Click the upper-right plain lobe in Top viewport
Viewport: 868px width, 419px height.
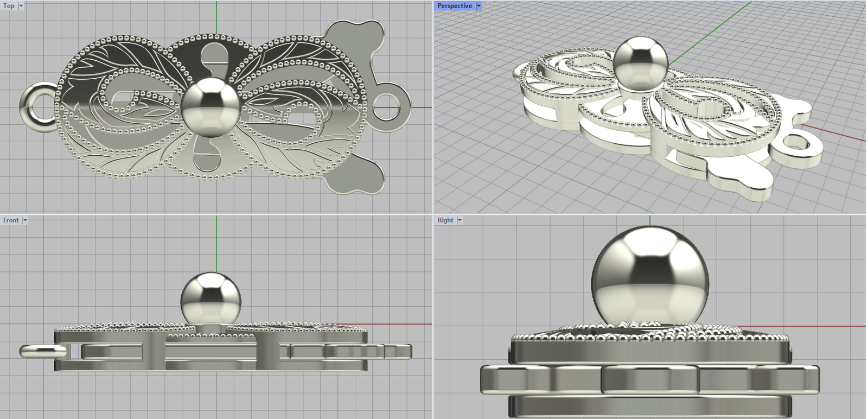point(361,38)
